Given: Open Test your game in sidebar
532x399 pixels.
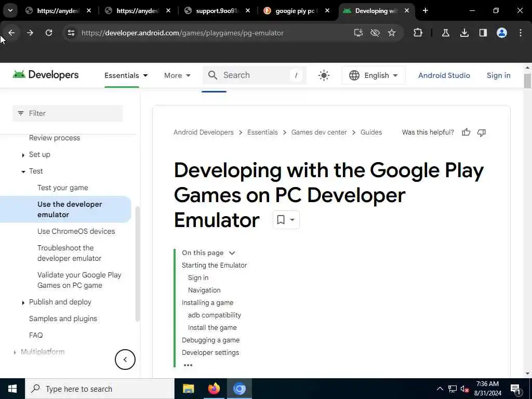Looking at the screenshot, I should [63, 188].
